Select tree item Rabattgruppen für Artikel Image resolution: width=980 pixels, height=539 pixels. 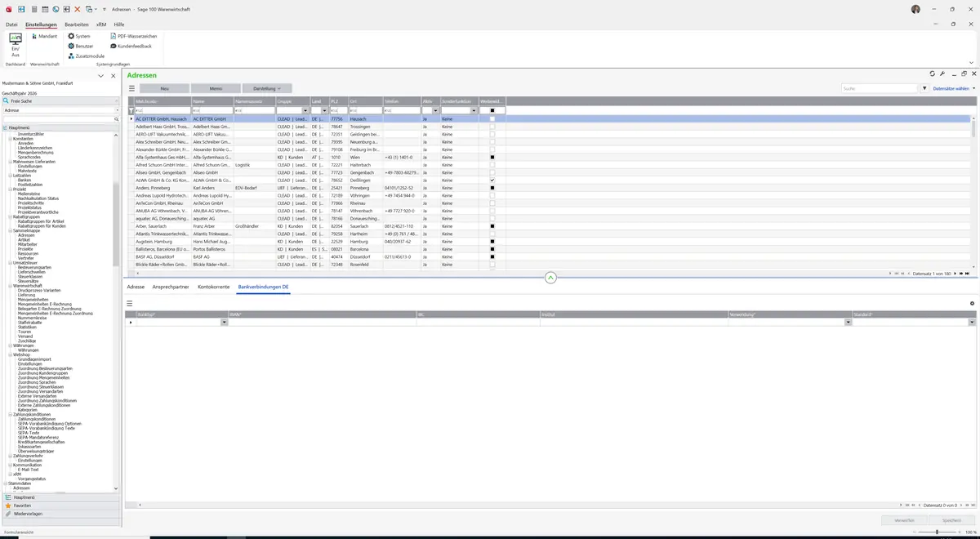(42, 221)
